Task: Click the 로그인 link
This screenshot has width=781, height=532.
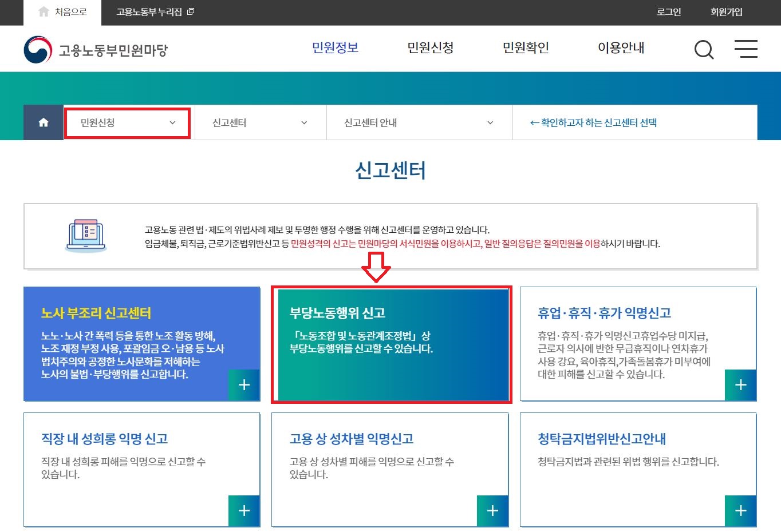Action: coord(668,11)
